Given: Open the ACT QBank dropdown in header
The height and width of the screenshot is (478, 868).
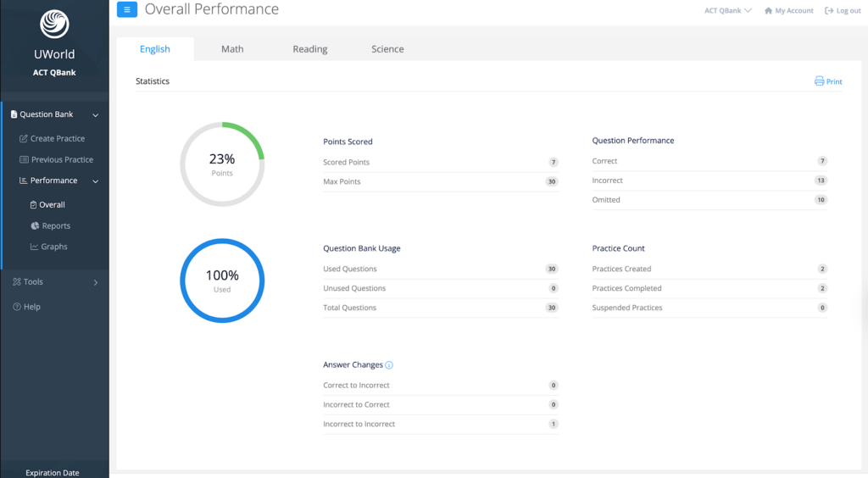Looking at the screenshot, I should pyautogui.click(x=727, y=11).
